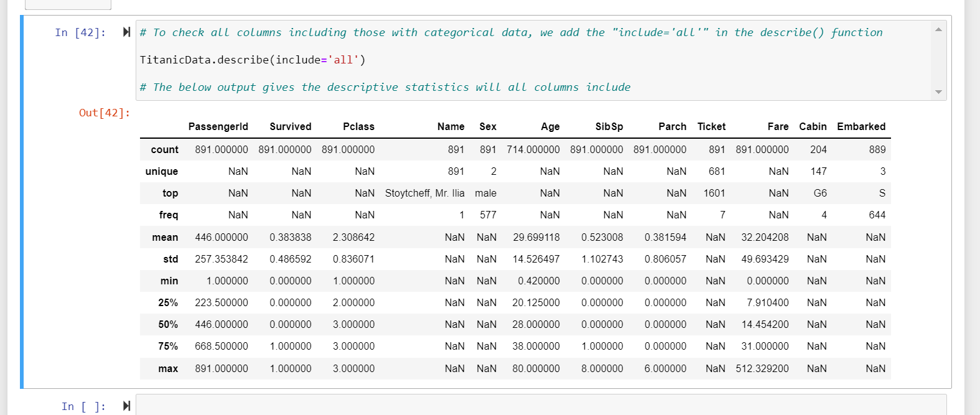Click the Out[42] output prompt
Screen dimensions: 980x415
105,113
